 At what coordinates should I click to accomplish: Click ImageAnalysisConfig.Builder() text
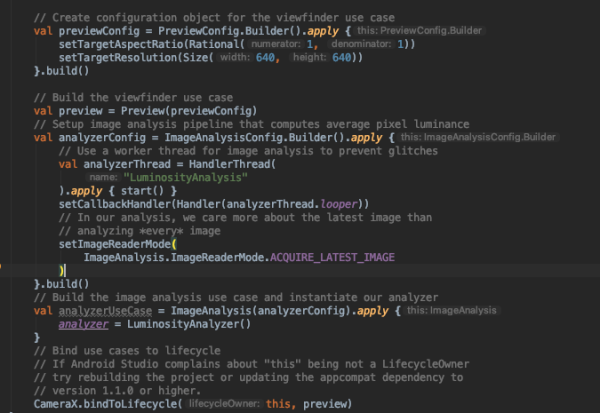(x=254, y=138)
